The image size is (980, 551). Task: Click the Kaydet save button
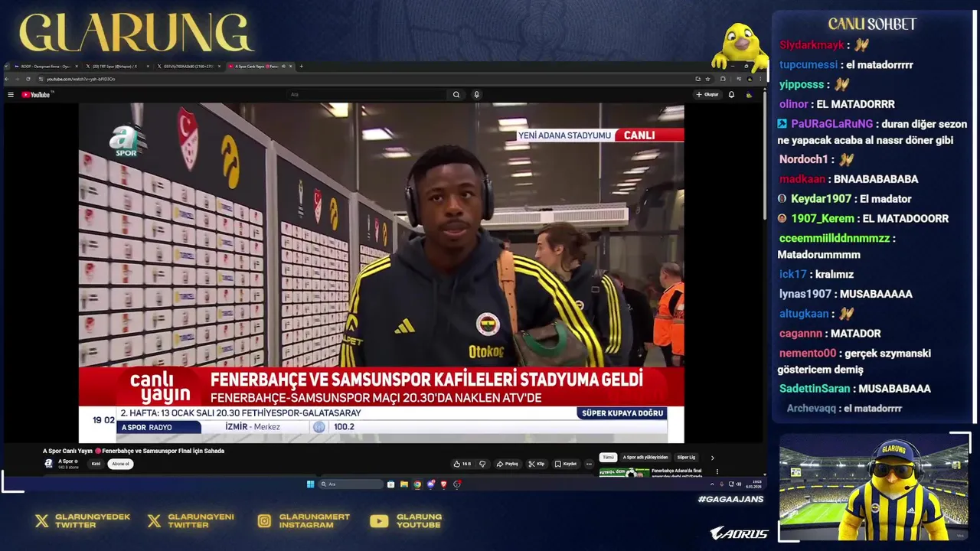[x=567, y=464]
